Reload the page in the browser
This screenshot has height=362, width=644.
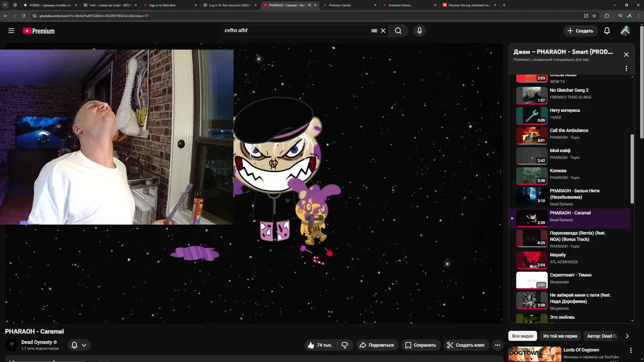(x=24, y=16)
